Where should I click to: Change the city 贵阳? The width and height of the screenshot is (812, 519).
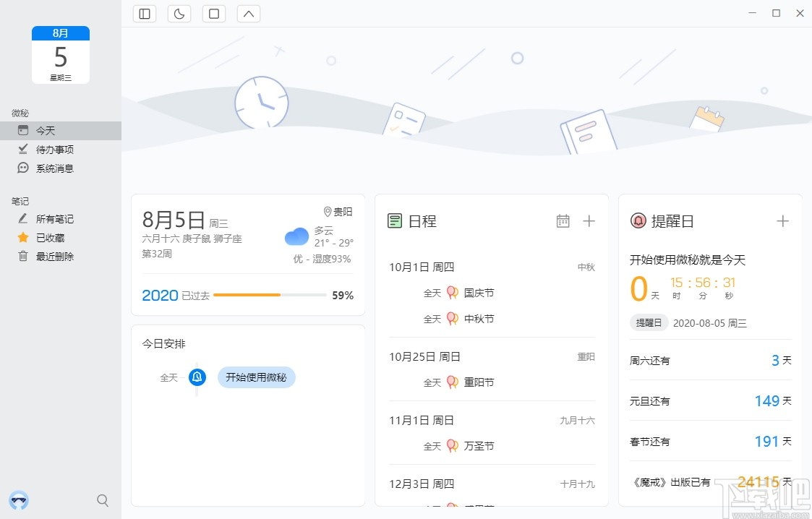343,212
